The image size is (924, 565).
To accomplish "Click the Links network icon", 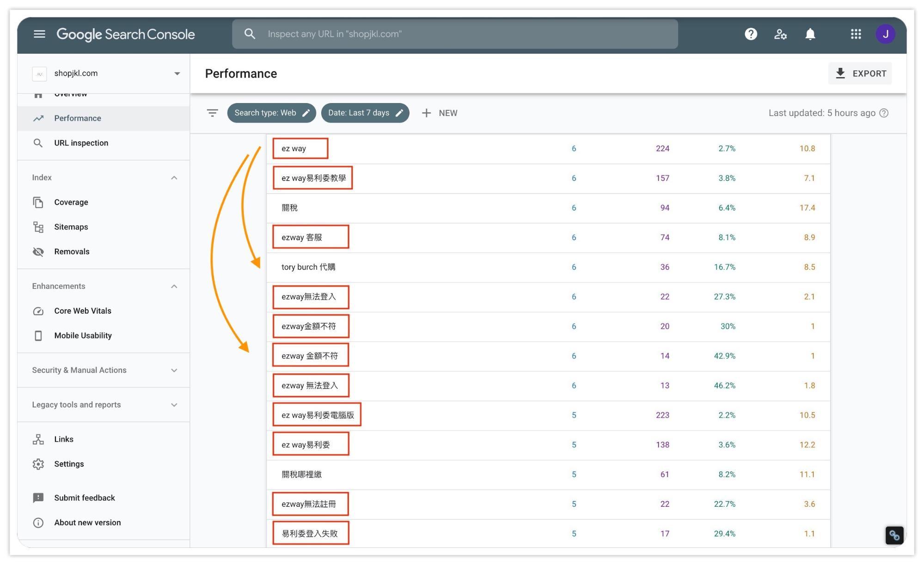I will [x=38, y=439].
